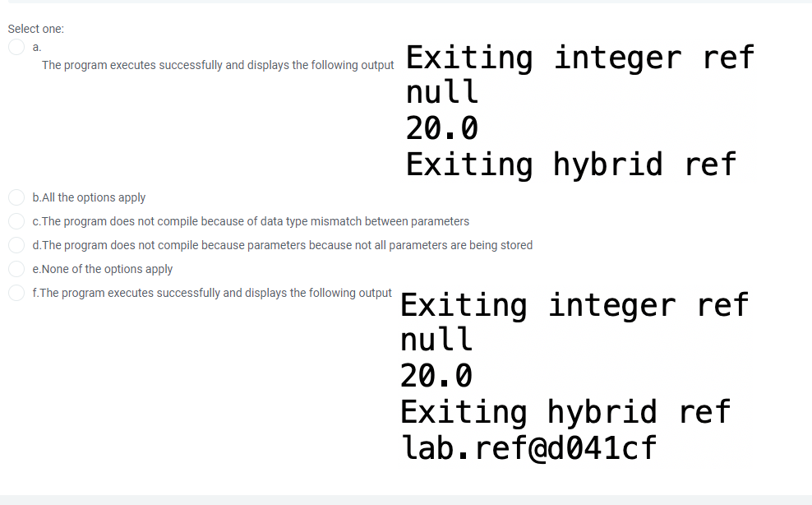812x505 pixels.
Task: Click first output image's 'Exiting hybrid ref' line
Action: pyautogui.click(x=571, y=164)
